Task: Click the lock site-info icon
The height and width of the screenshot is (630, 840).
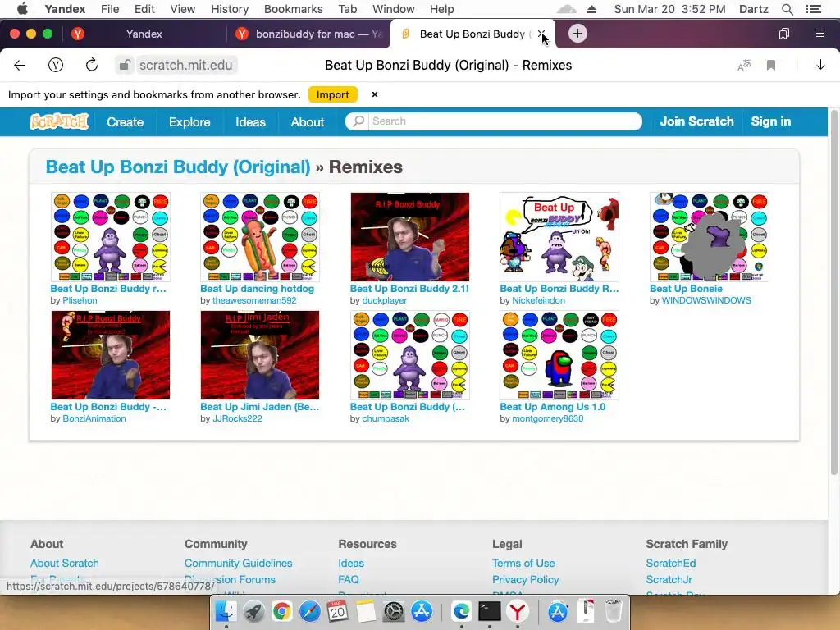Action: pos(125,66)
